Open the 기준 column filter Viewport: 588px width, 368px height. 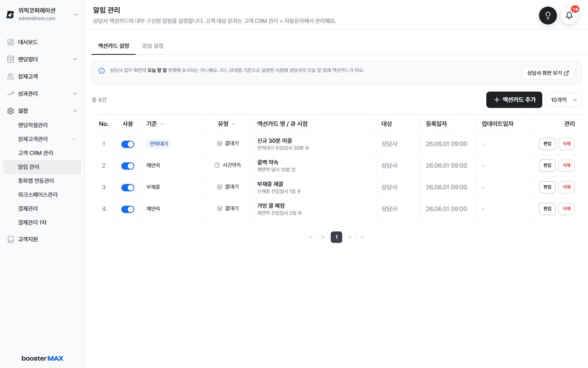click(162, 124)
